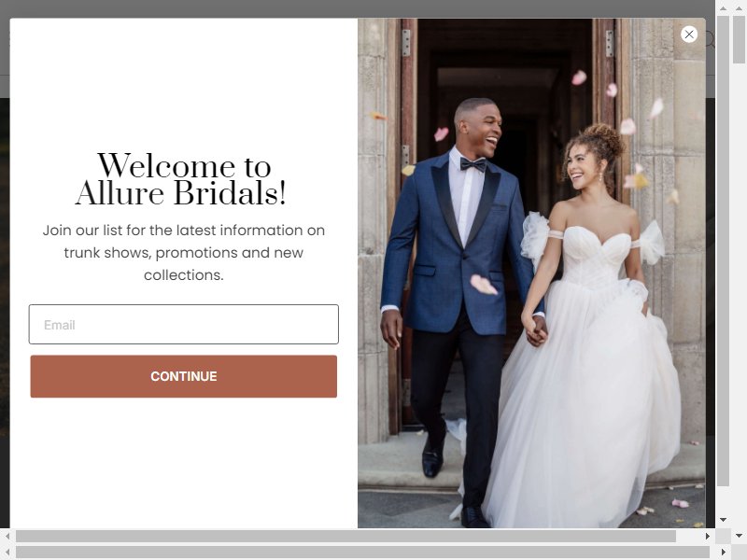Click the upper horizontal scrollbar left arrow
The height and width of the screenshot is (560, 747).
click(x=7, y=536)
